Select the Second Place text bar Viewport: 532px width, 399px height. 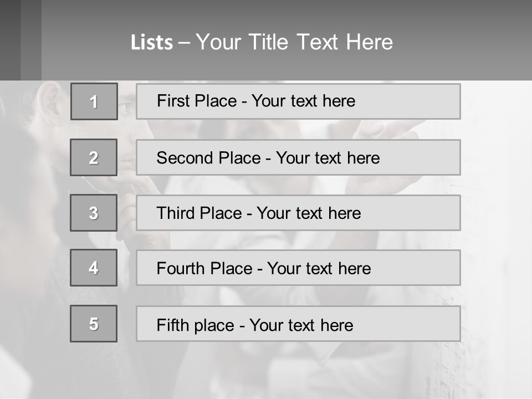(x=298, y=157)
